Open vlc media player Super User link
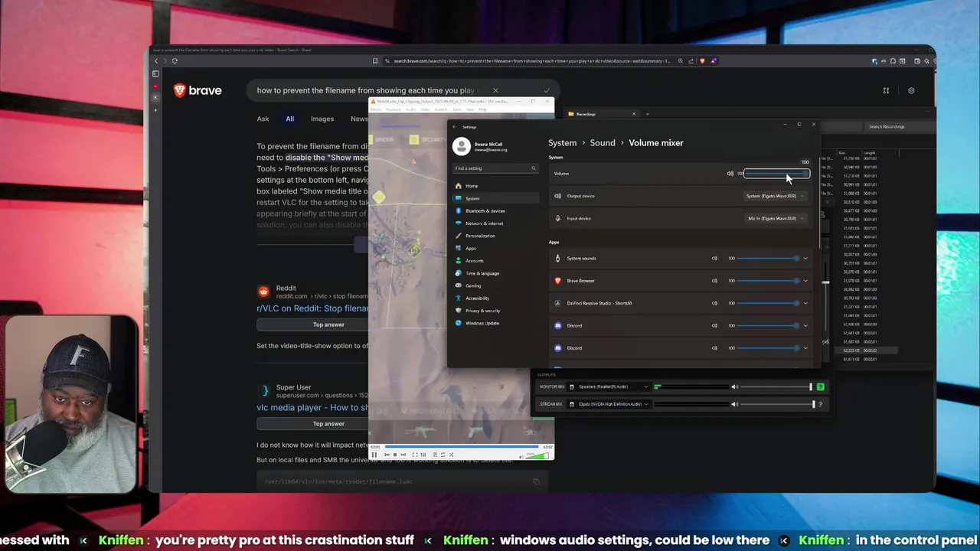Image resolution: width=980 pixels, height=551 pixels. pos(312,408)
